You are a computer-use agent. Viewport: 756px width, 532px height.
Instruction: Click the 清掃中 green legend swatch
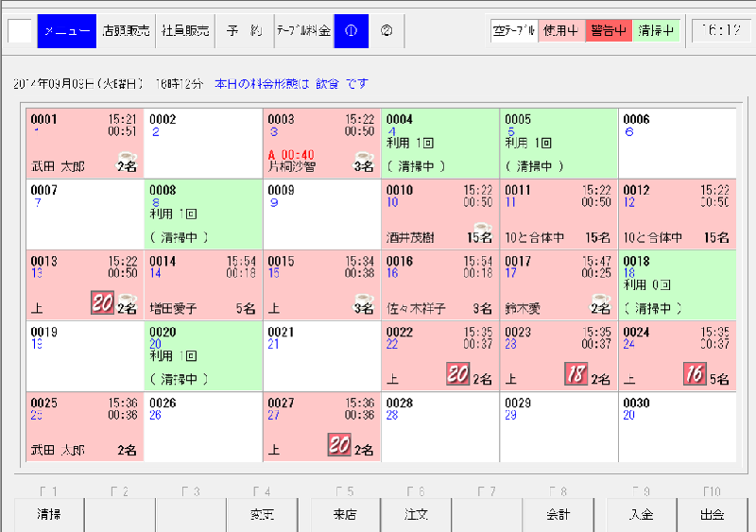(x=656, y=31)
